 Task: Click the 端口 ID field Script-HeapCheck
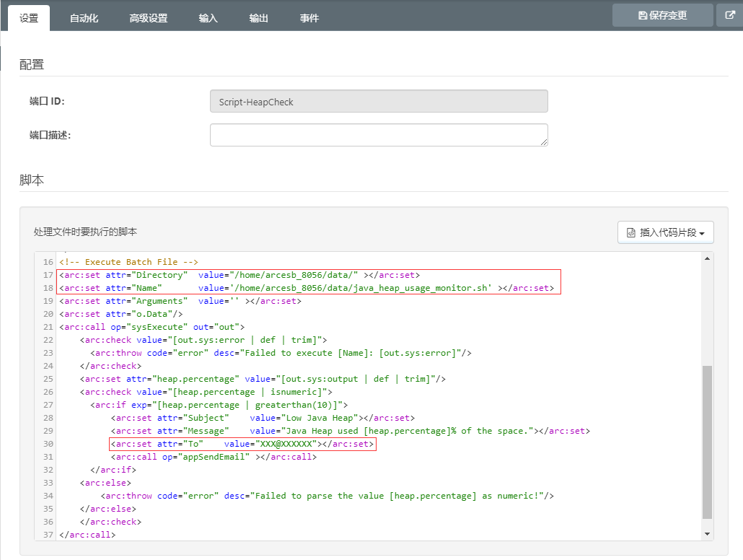(x=379, y=102)
